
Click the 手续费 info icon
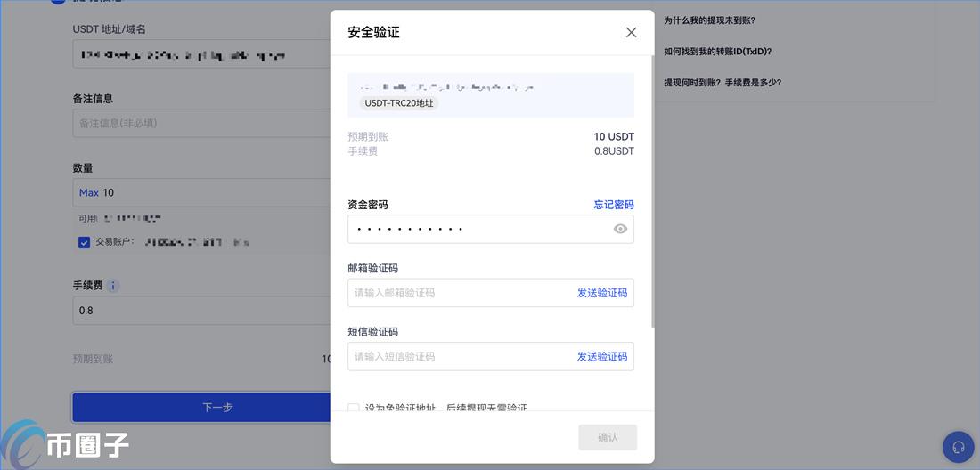[x=113, y=286]
